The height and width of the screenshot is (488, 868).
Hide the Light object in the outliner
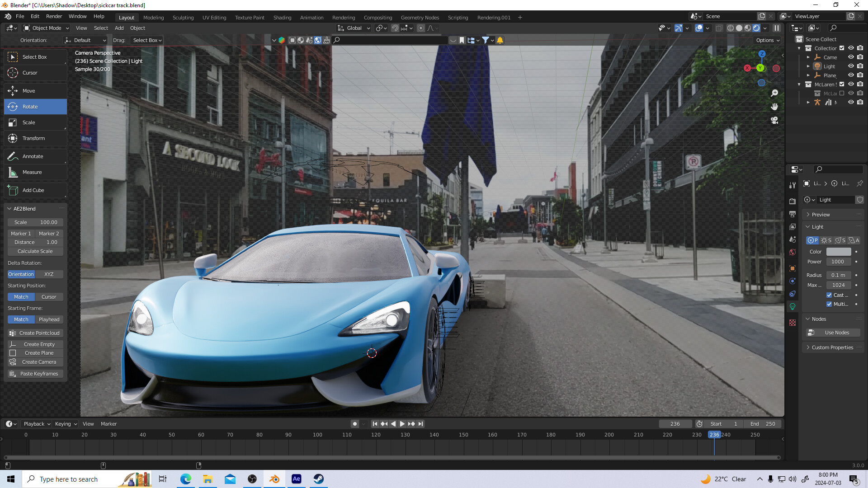coord(851,66)
